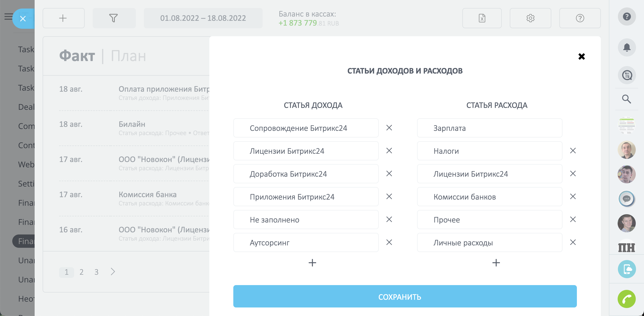
Task: Click the plus button to add an operation
Action: point(63,18)
